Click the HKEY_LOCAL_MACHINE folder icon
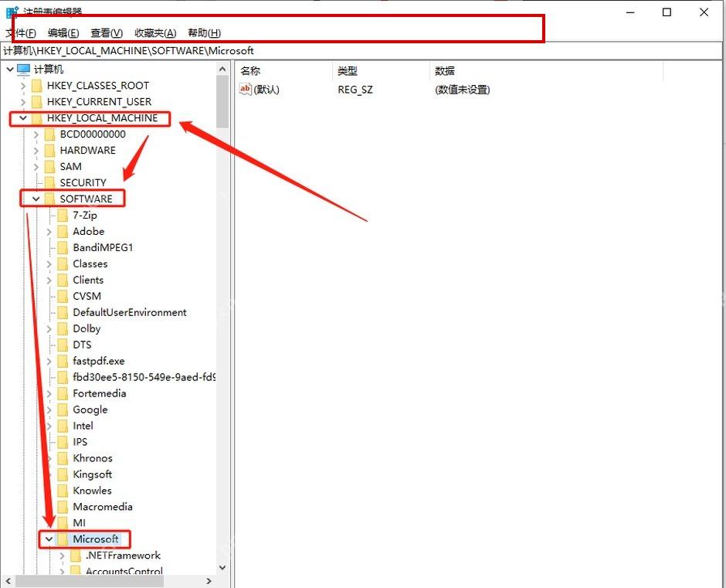The height and width of the screenshot is (588, 726). coord(36,118)
